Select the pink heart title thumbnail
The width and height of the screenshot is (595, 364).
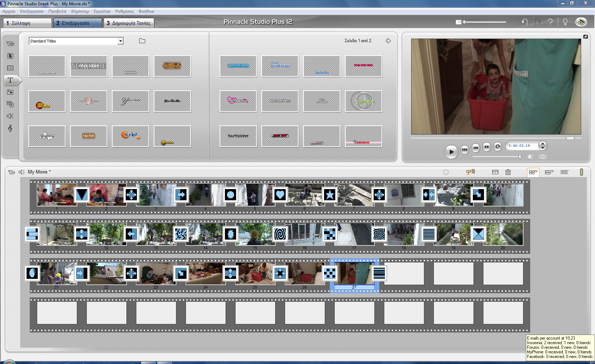238,101
